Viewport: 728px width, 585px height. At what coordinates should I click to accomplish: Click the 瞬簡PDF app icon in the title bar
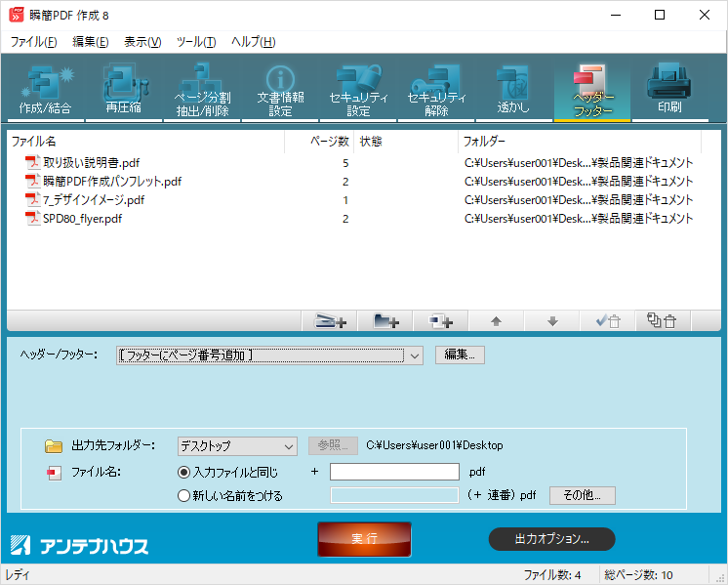pyautogui.click(x=17, y=15)
